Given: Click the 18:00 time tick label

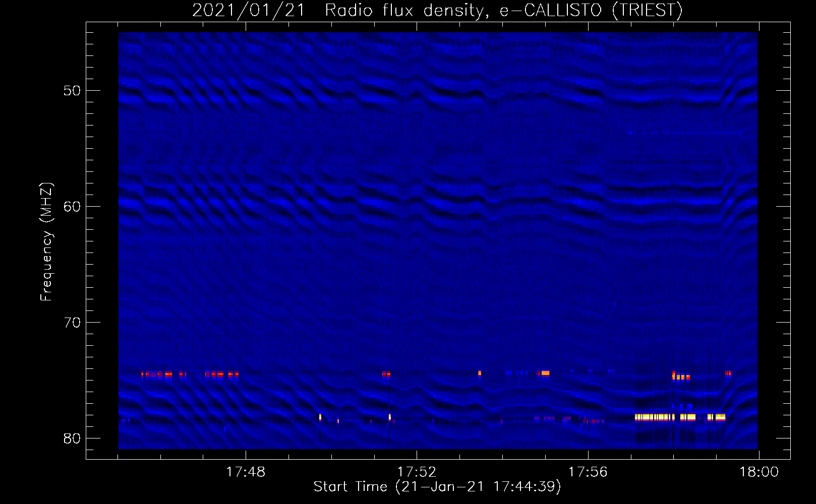Looking at the screenshot, I should (x=759, y=472).
